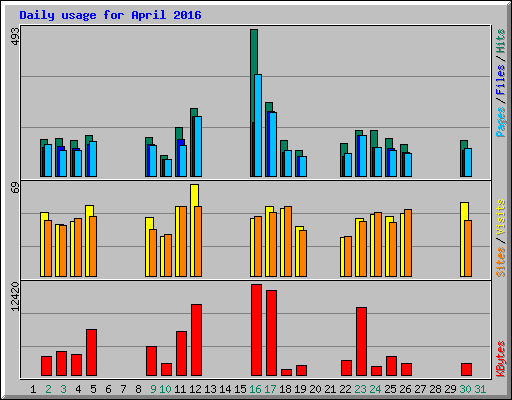Click the 'Daily usage for April 2016' title

(x=110, y=15)
